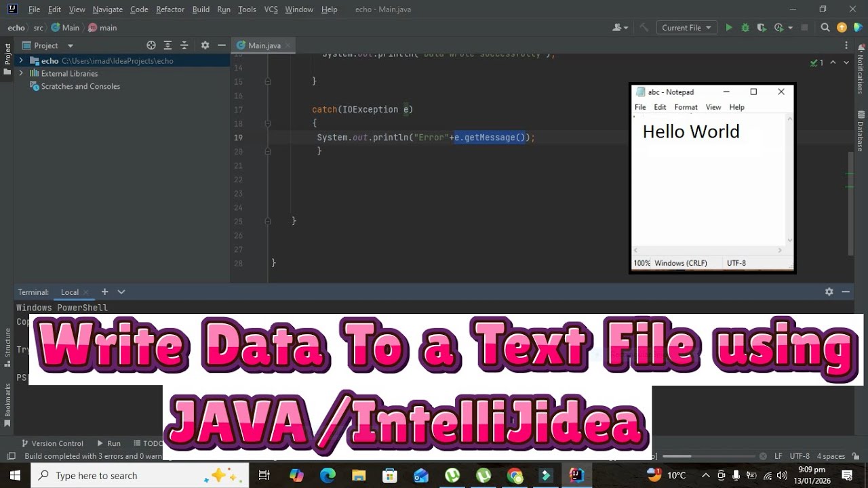This screenshot has height=488, width=868.
Task: Go to next highlighted problem arrow
Action: coord(846,62)
